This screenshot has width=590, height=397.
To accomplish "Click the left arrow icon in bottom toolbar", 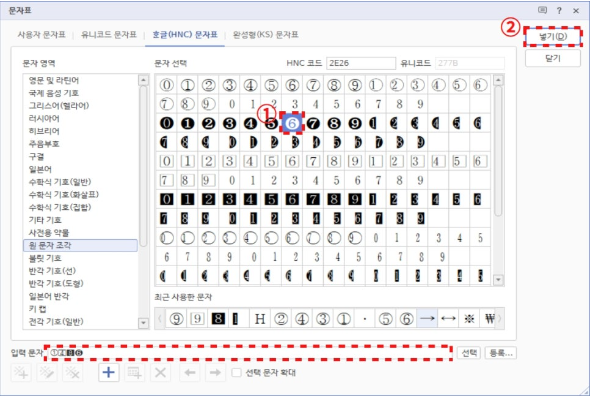I will pos(190,373).
